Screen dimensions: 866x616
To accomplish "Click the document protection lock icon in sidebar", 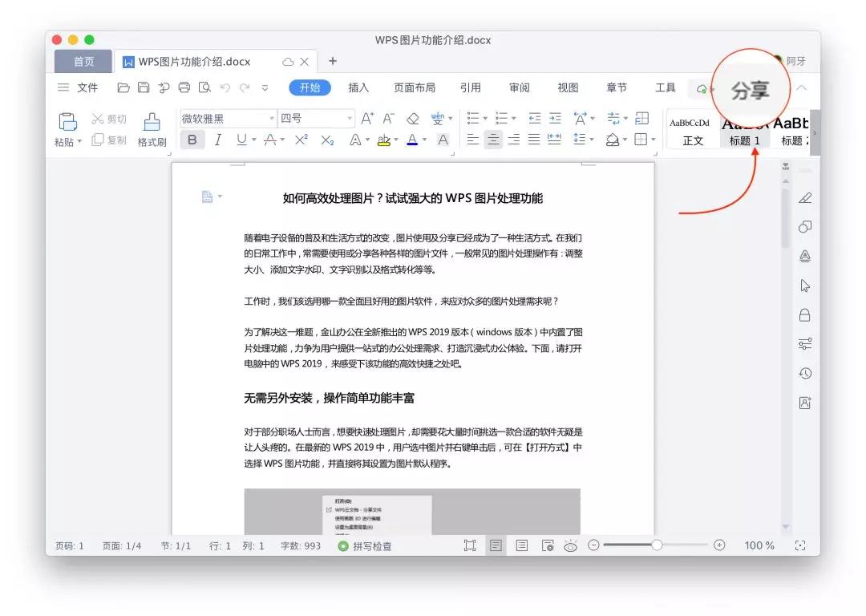I will click(x=805, y=314).
